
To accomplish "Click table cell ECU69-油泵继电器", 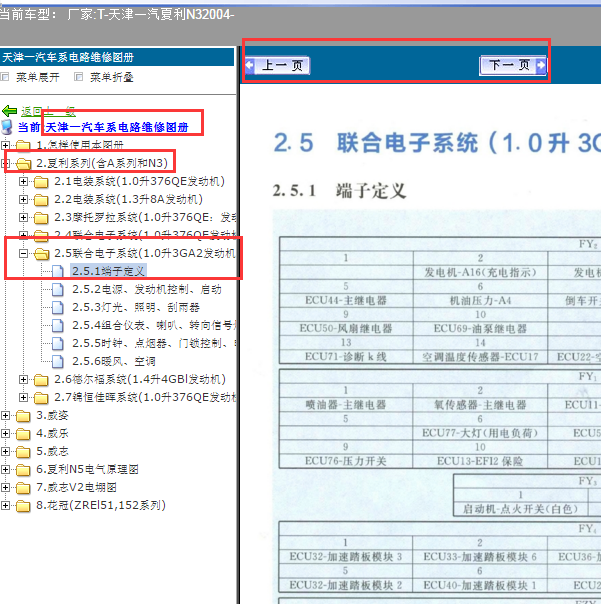I will pos(480,329).
